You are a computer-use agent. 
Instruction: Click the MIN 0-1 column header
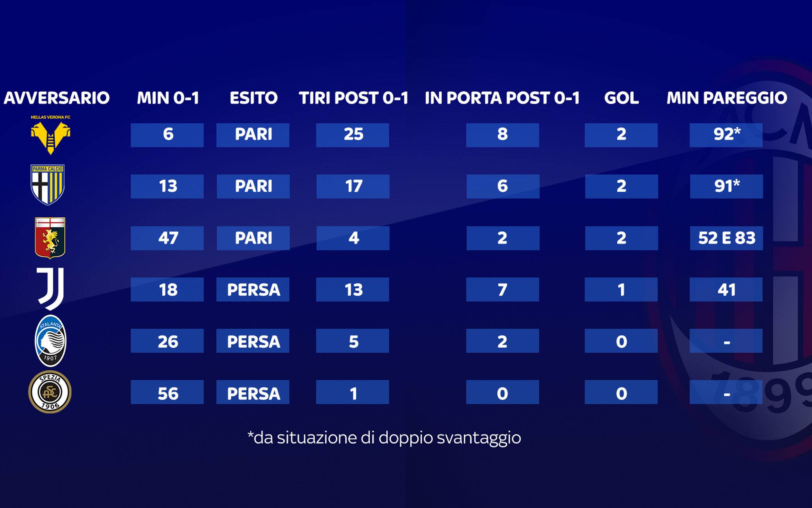coord(168,98)
